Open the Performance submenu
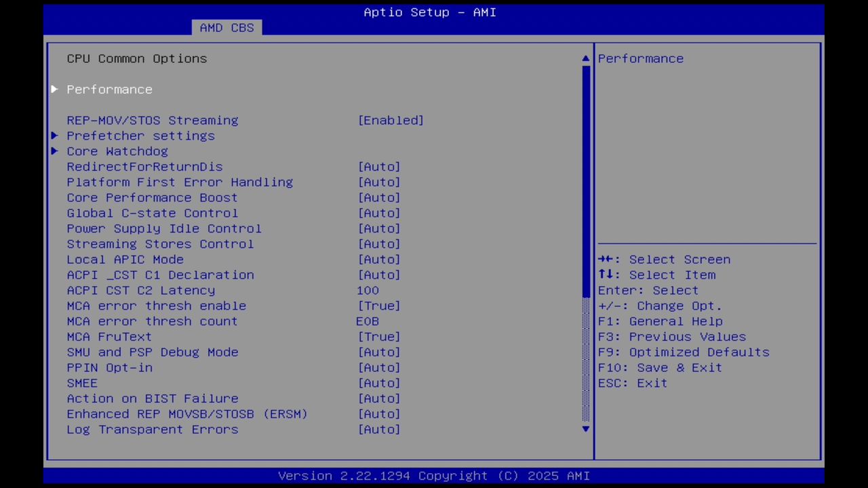This screenshot has height=488, width=868. [109, 89]
